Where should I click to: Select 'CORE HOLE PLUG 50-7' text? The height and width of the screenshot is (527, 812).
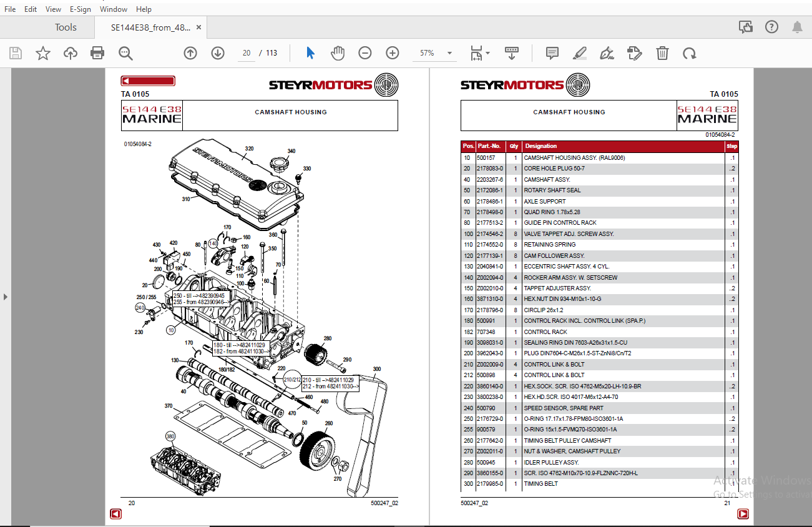coord(554,169)
